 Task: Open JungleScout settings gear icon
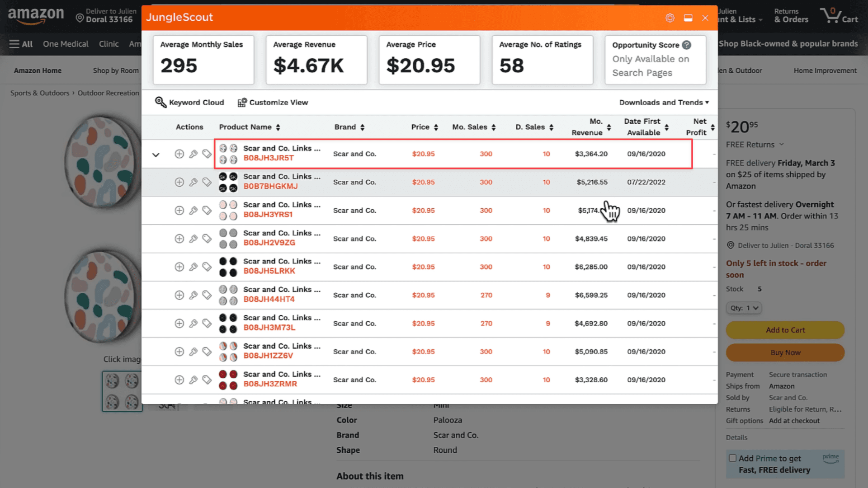[x=670, y=18]
